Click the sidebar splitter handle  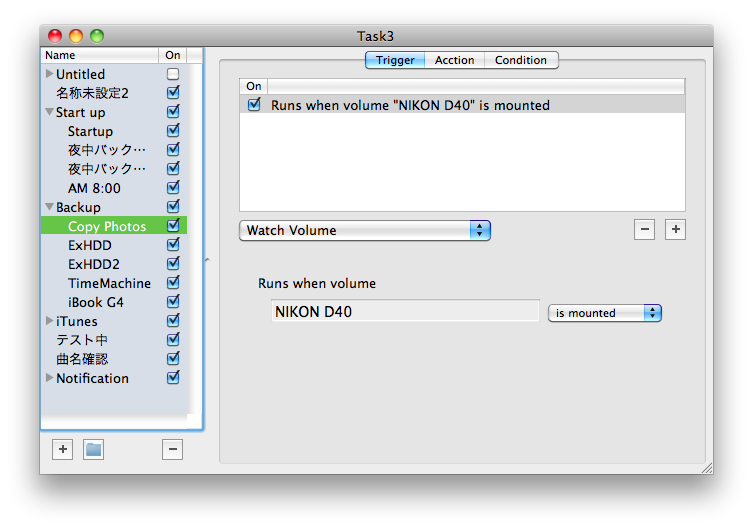click(x=207, y=260)
